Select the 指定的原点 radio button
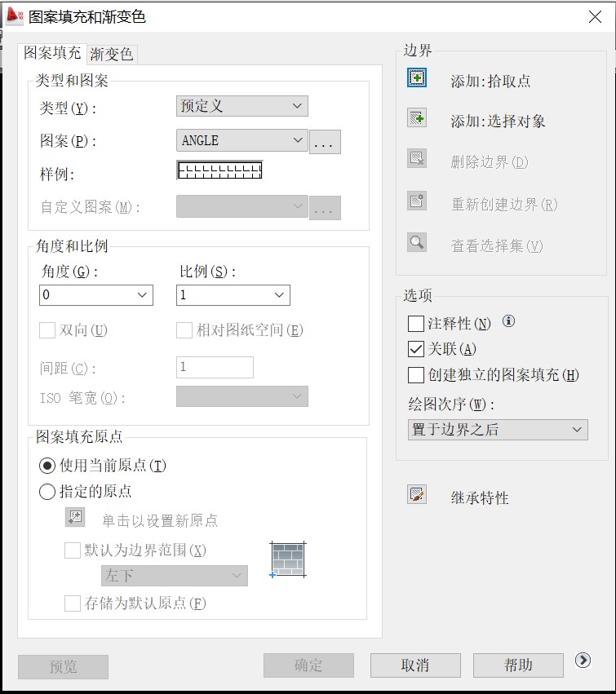 coord(48,492)
